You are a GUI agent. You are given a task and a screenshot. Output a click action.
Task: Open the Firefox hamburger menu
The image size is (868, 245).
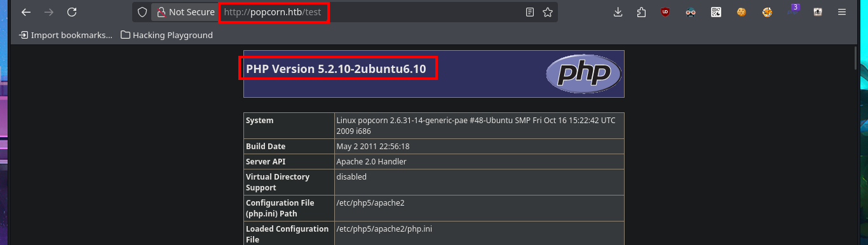point(842,12)
